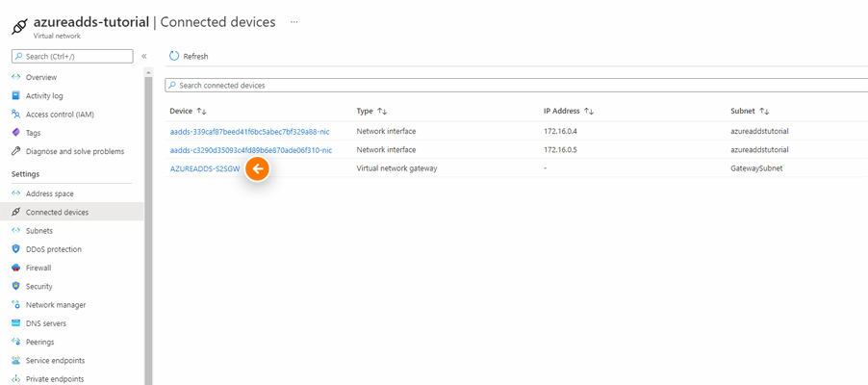This screenshot has height=385, width=868.
Task: Click the sidebar scrollbar up arrow
Action: (x=148, y=72)
